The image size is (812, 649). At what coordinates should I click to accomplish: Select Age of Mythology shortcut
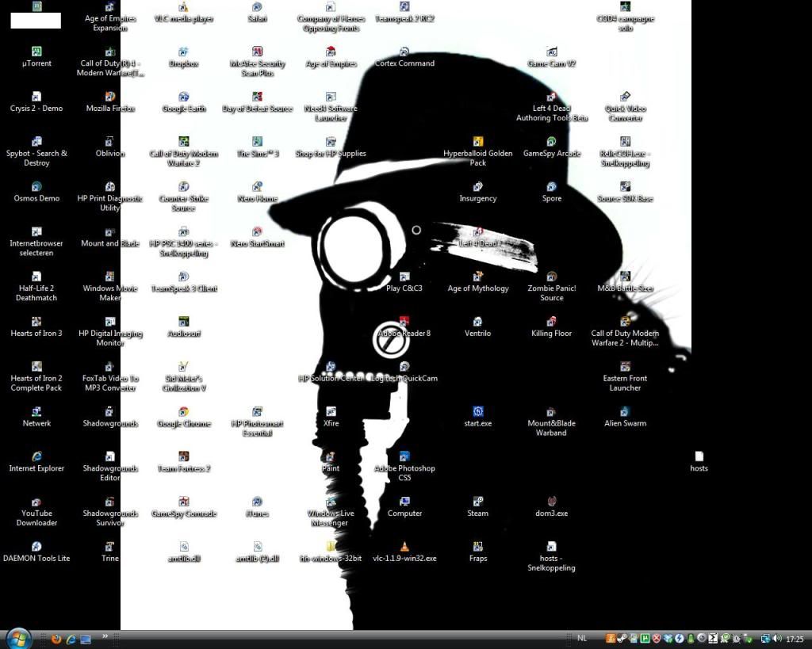(478, 282)
